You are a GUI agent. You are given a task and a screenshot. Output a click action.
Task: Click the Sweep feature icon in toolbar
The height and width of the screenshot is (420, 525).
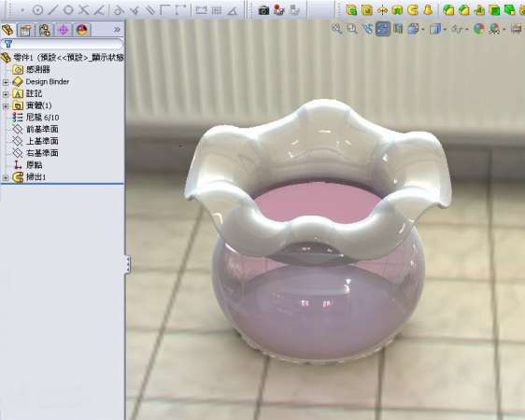coord(413,10)
